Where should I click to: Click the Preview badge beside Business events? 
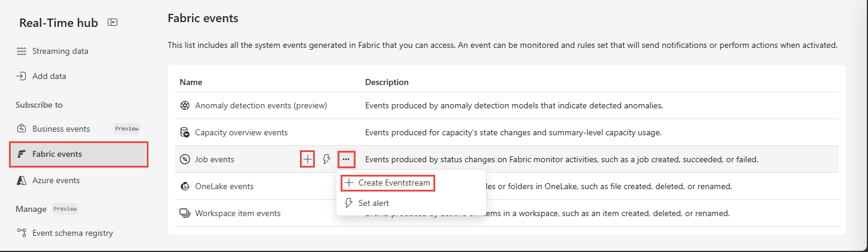[x=126, y=129]
